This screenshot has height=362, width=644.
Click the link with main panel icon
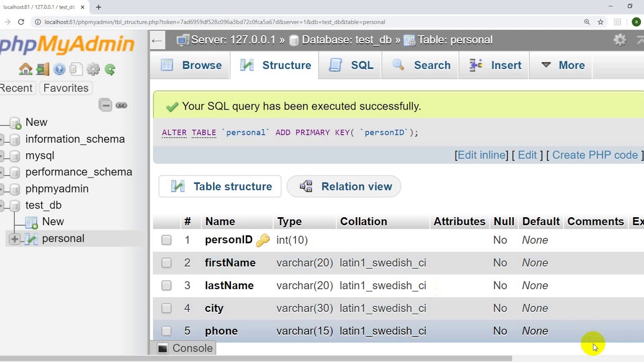coord(121,105)
